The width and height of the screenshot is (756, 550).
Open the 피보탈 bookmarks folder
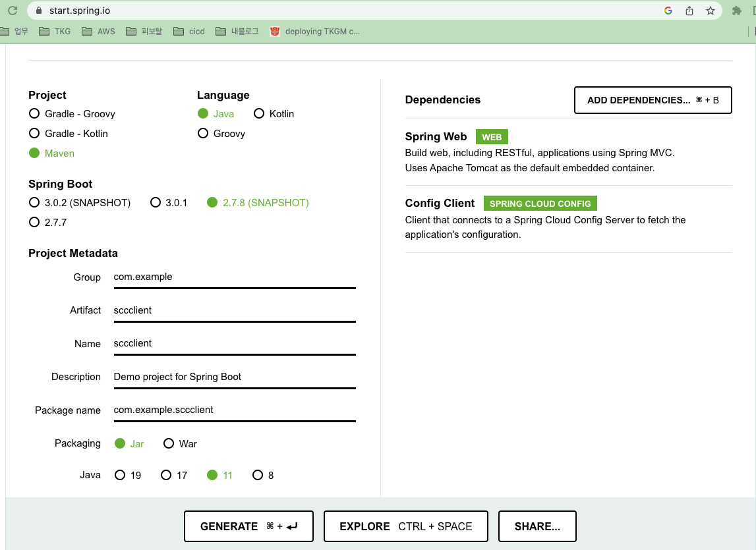point(144,32)
